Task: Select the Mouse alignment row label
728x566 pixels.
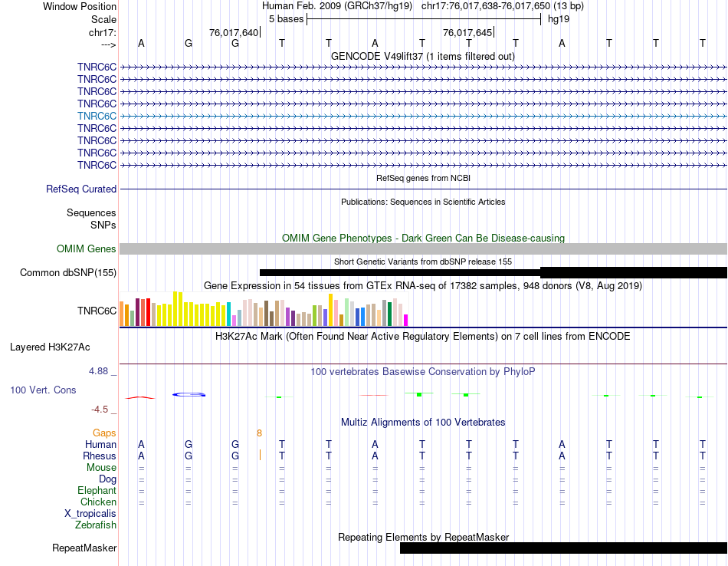Action: 101,468
